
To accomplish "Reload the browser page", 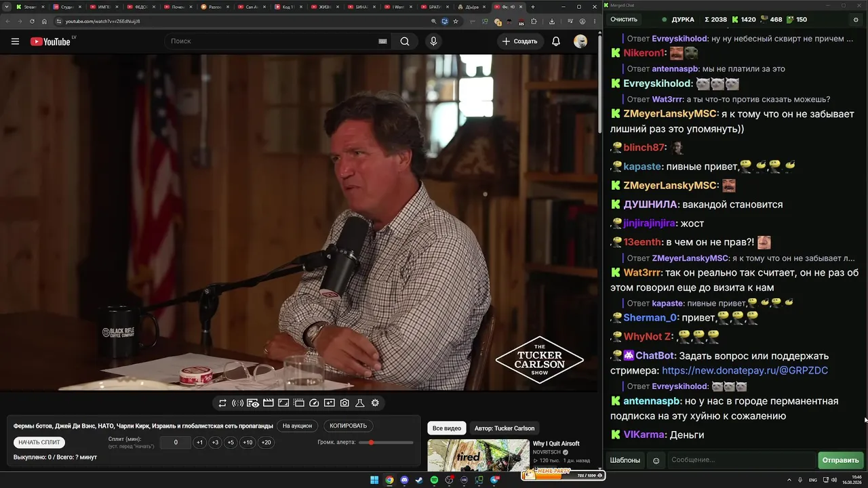I will pos(32,21).
